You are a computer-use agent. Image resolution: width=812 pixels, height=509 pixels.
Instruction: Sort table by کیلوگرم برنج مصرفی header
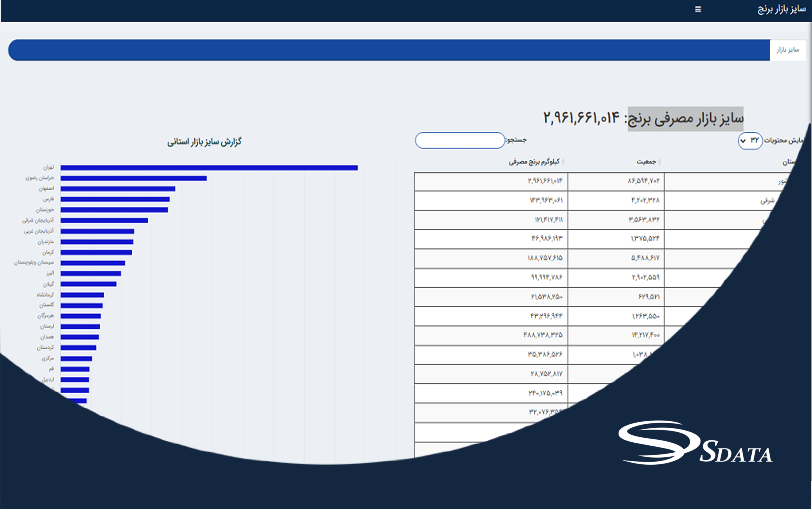point(534,162)
